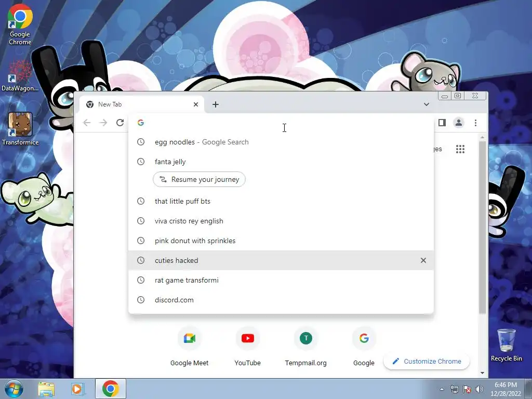This screenshot has width=532, height=399.
Task: Reload the page with refresh icon
Action: pos(120,123)
